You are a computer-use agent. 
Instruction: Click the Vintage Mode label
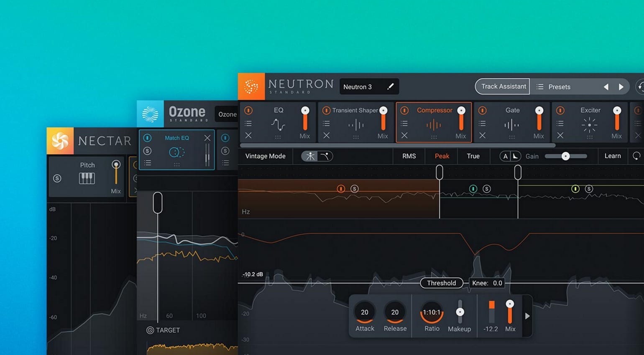[x=265, y=156]
